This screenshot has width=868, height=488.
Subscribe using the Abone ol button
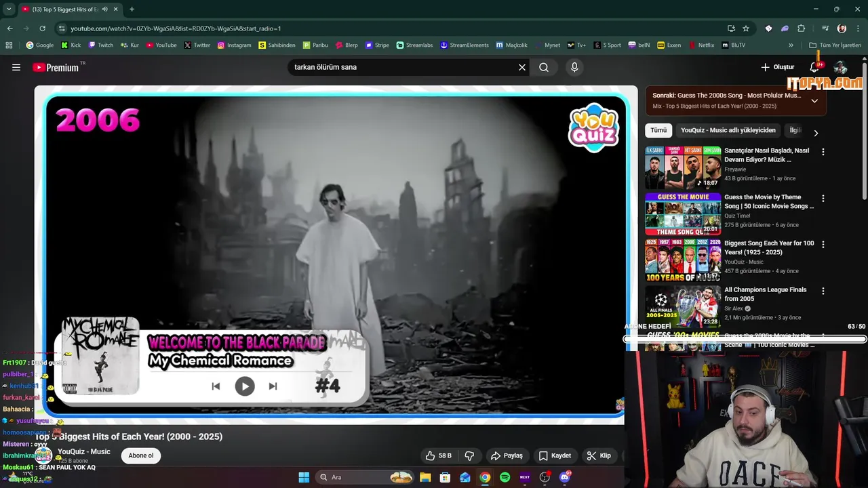[x=141, y=455]
